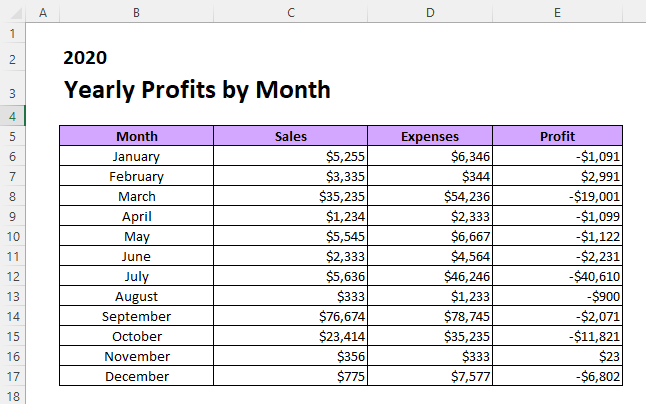
Task: Select row 4 header
Action: (x=12, y=116)
